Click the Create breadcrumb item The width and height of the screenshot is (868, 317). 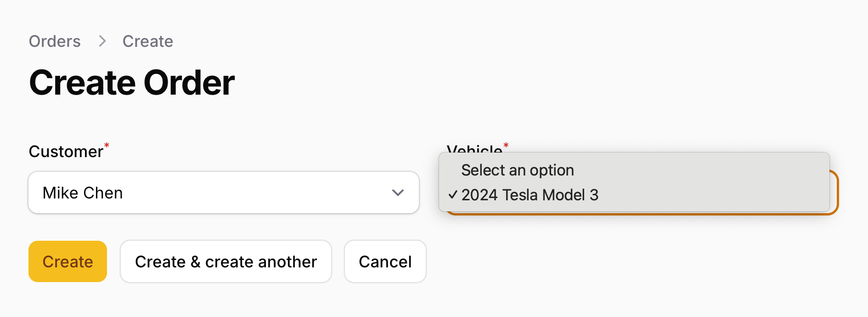147,41
